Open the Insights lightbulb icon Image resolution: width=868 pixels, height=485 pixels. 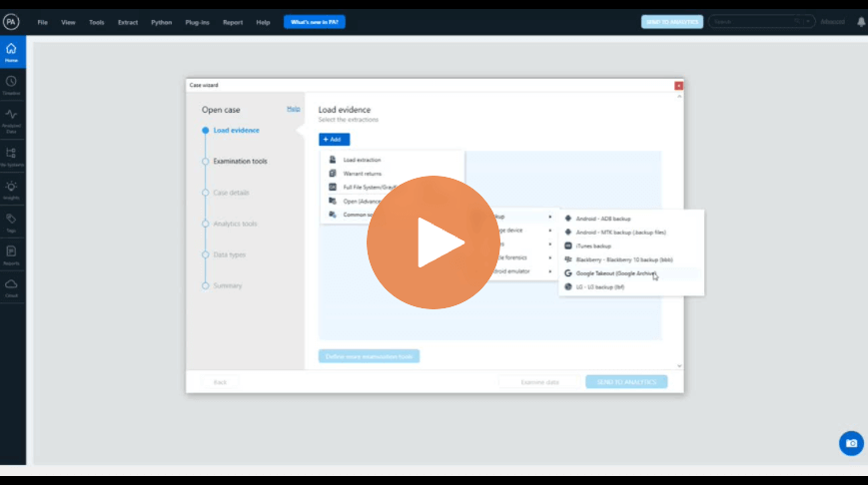click(11, 190)
